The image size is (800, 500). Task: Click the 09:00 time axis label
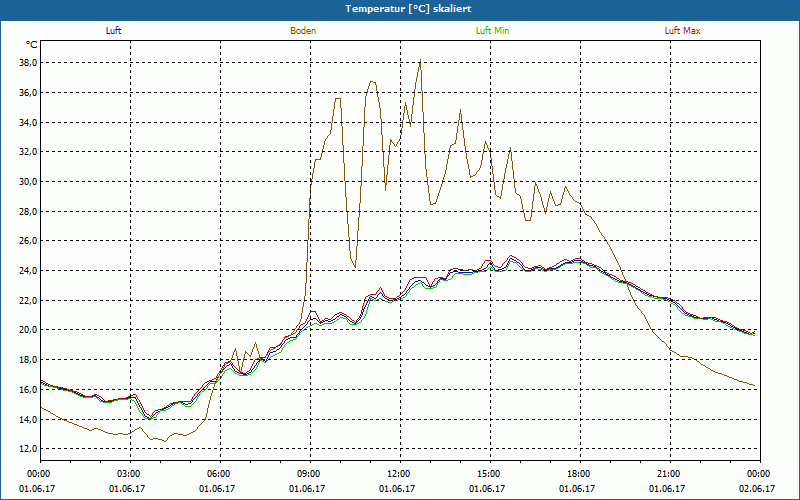click(x=310, y=474)
